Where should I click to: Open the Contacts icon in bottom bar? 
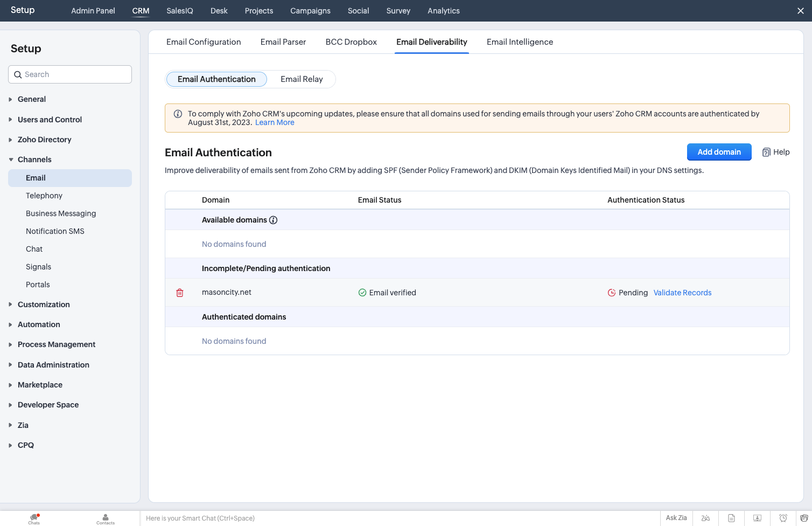tap(106, 518)
